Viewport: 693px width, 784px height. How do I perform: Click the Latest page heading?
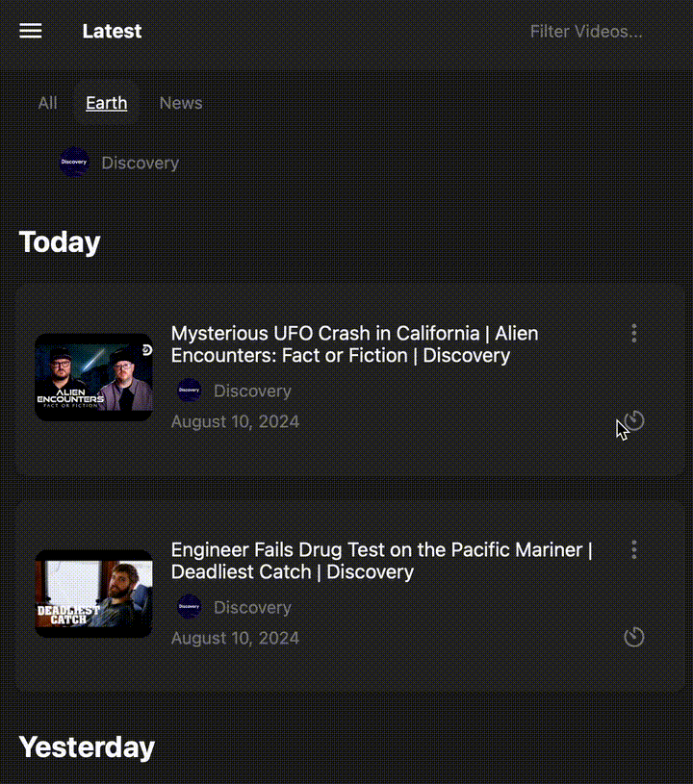pyautogui.click(x=112, y=31)
